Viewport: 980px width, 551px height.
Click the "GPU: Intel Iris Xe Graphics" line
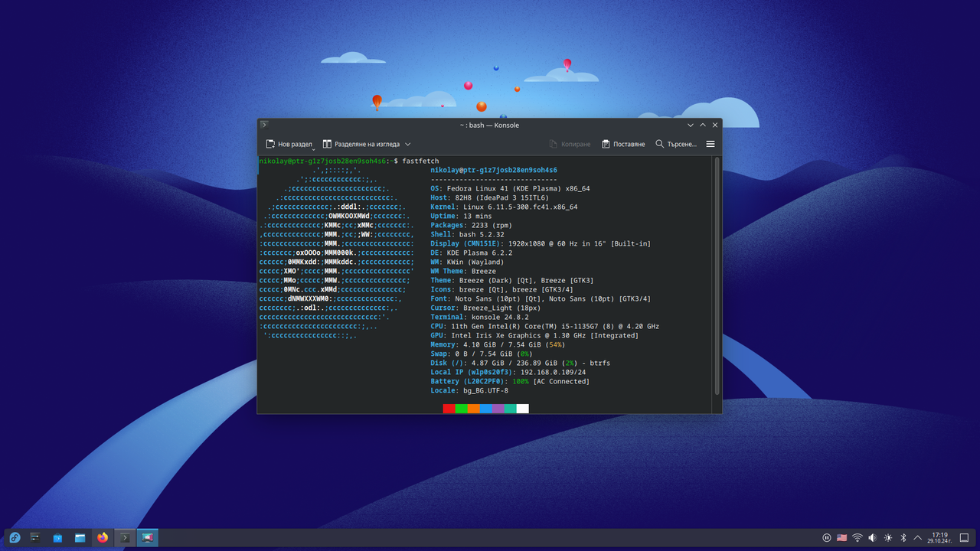534,335
